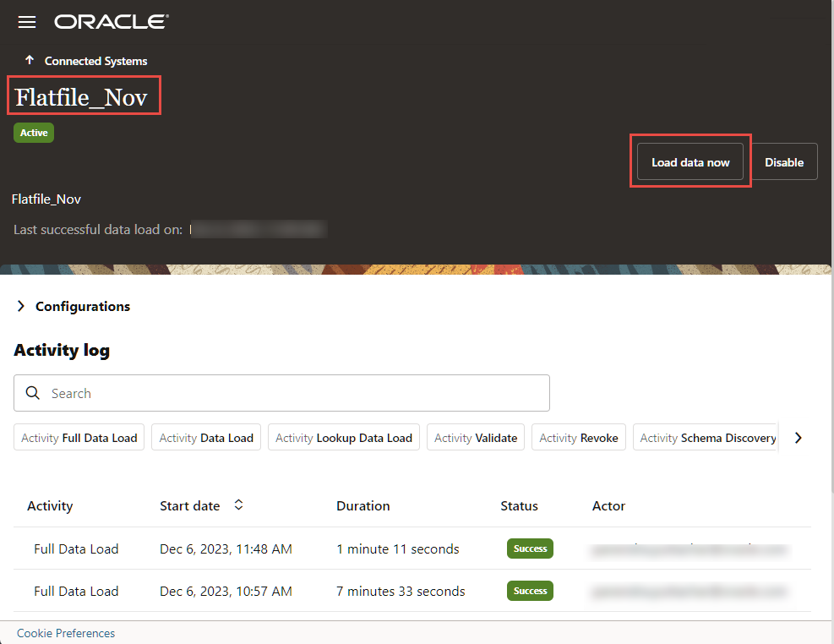Click the Status column header
834x644 pixels.
pos(519,505)
